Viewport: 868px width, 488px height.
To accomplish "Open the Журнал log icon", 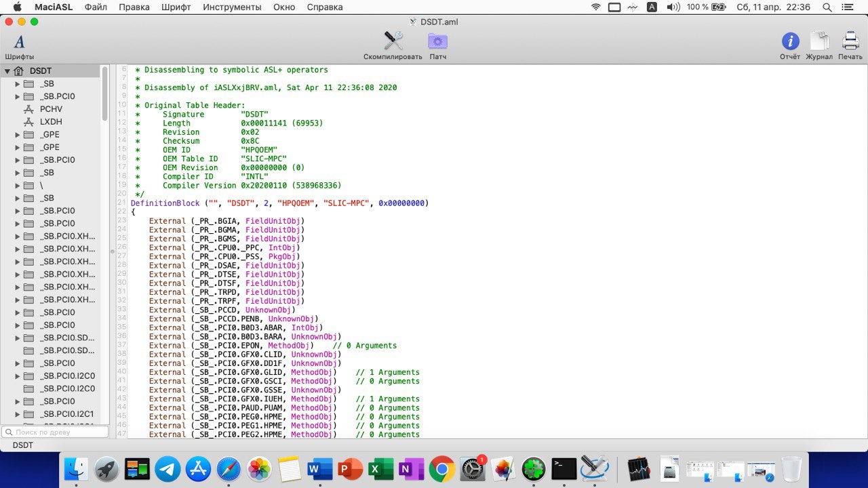I will 819,41.
